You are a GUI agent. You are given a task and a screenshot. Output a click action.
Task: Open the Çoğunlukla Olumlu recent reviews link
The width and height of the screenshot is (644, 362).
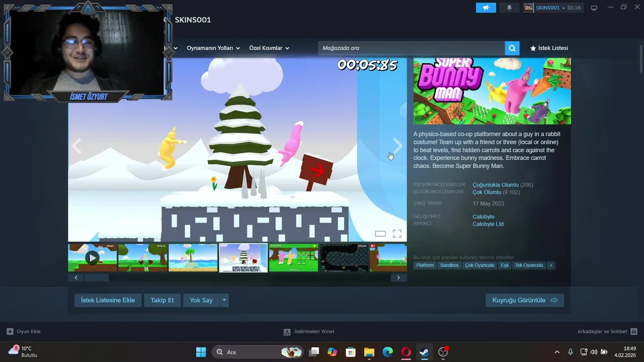pos(496,185)
